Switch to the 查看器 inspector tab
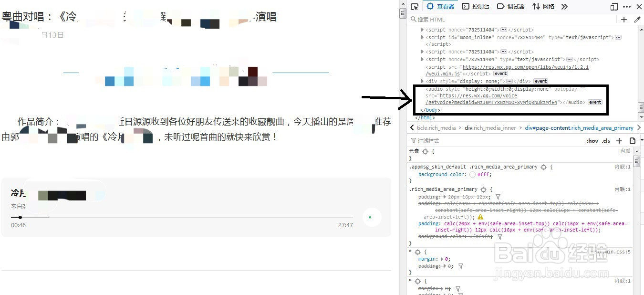The height and width of the screenshot is (295, 644). pyautogui.click(x=441, y=6)
